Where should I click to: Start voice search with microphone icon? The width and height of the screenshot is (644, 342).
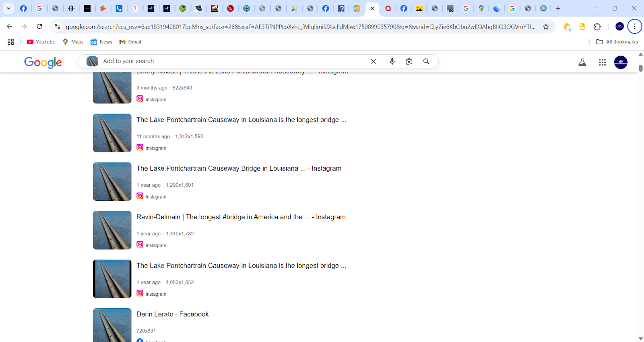[x=392, y=61]
